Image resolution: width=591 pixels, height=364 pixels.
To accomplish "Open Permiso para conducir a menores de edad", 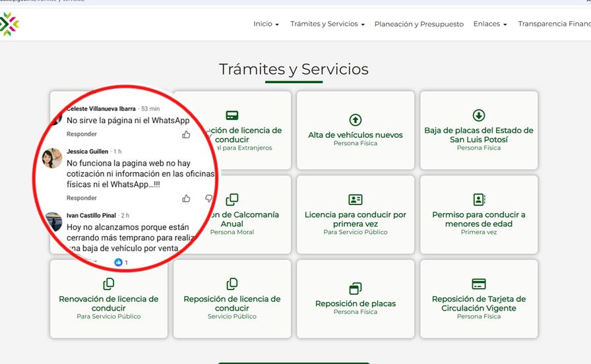I will [479, 214].
